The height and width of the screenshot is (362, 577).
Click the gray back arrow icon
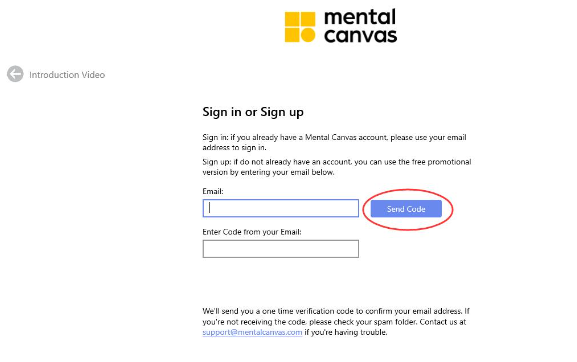(x=15, y=74)
